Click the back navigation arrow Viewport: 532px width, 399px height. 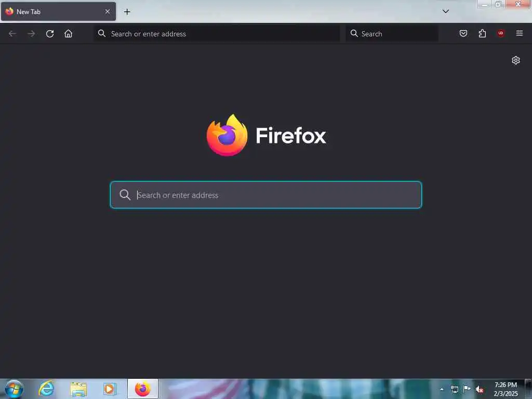[x=12, y=34]
